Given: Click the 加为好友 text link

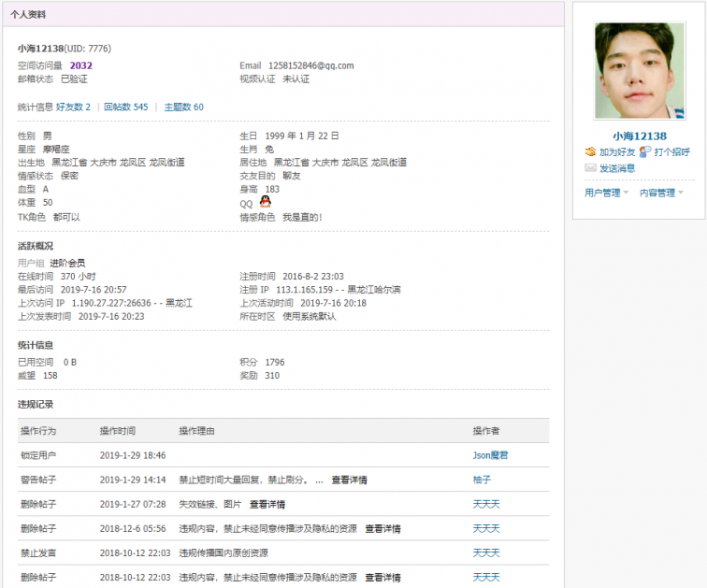Looking at the screenshot, I should [x=617, y=151].
